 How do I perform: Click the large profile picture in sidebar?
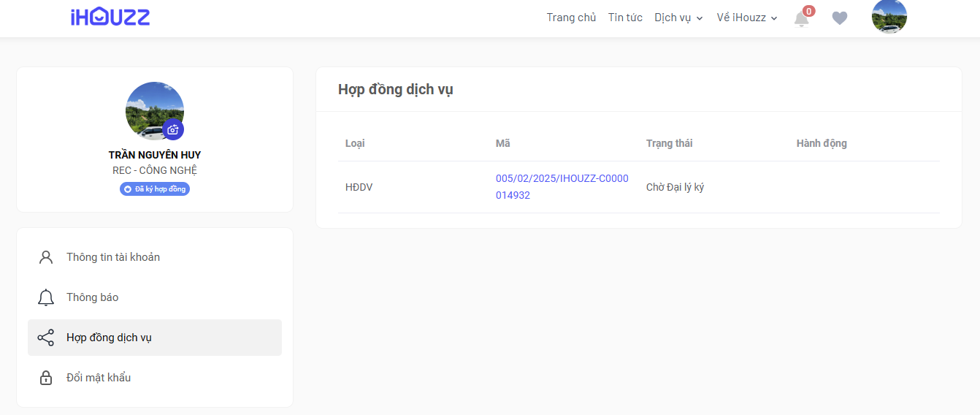click(x=155, y=111)
